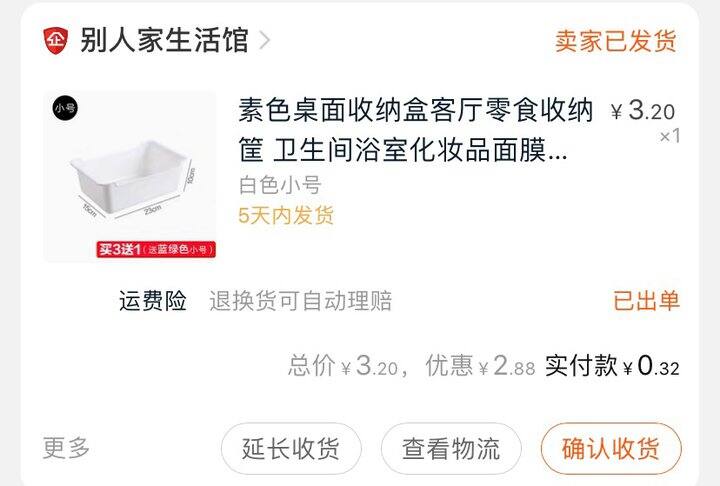Open the white storage box product thumbnail

129,177
